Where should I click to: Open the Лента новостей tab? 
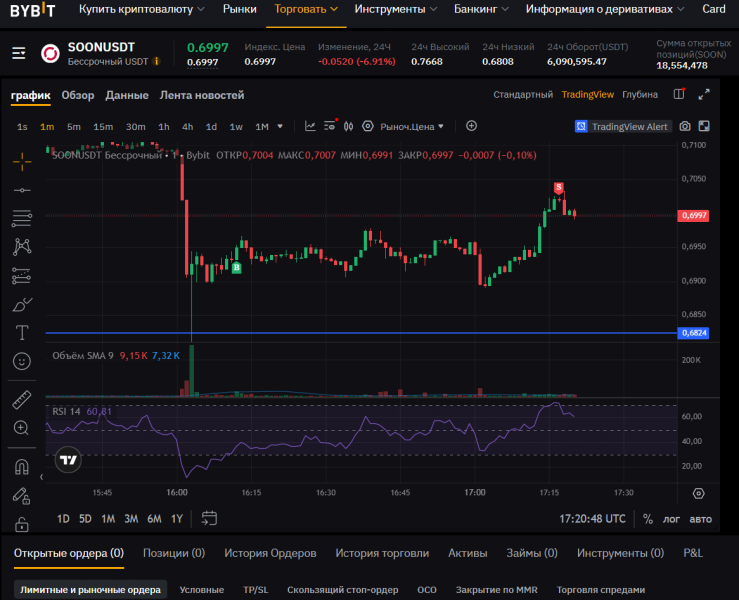pos(202,95)
